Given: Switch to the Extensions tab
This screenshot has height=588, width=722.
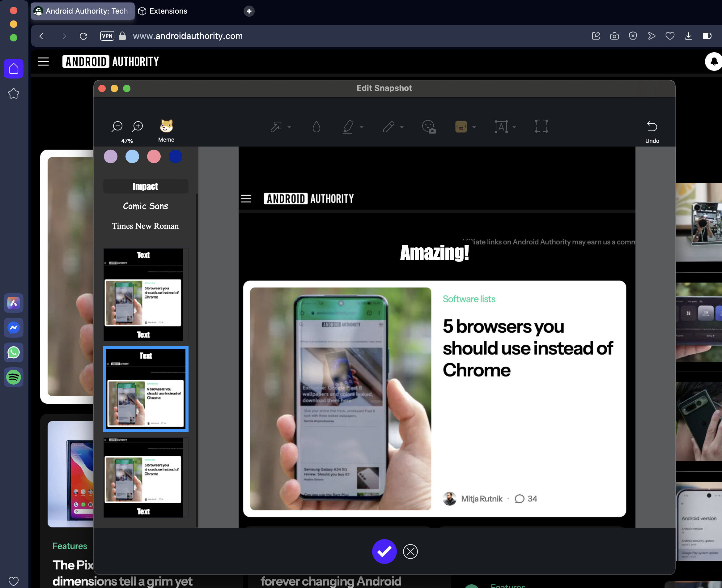Looking at the screenshot, I should (168, 11).
